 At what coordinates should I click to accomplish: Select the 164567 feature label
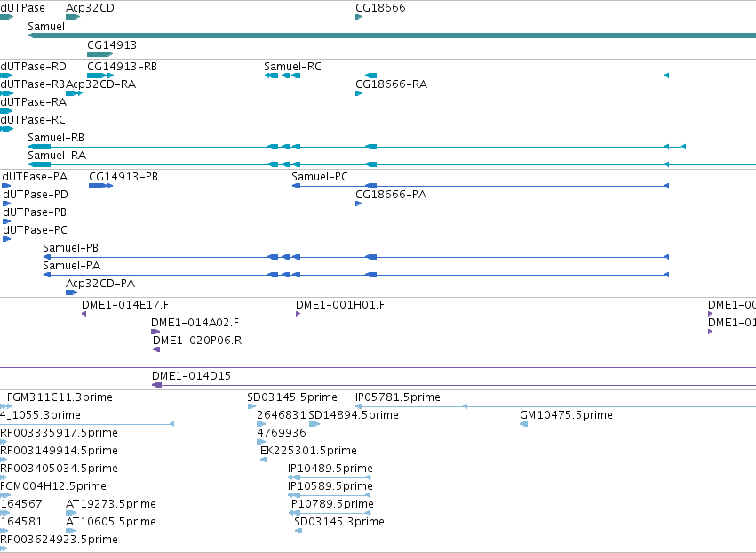[21, 504]
